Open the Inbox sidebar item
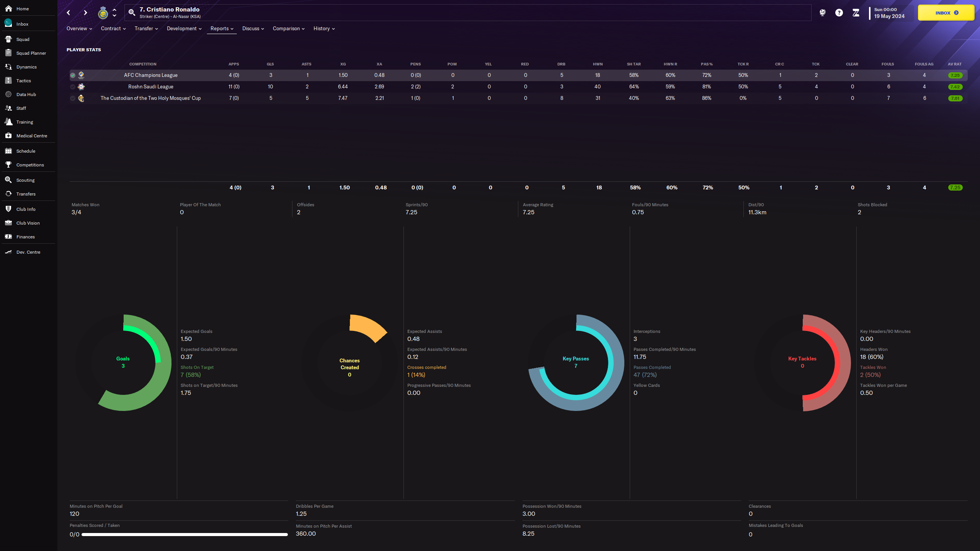The width and height of the screenshot is (980, 551). click(x=28, y=24)
